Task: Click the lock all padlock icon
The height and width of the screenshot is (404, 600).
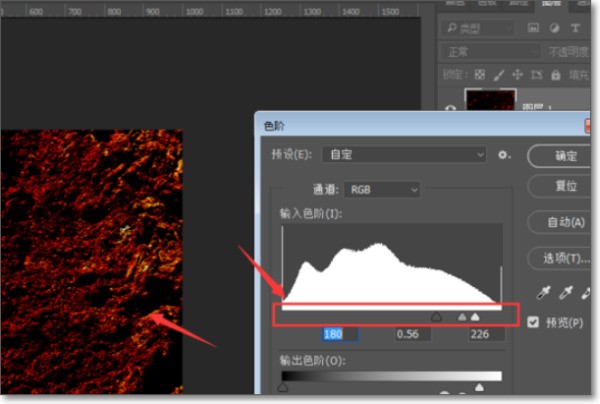Action: point(555,74)
